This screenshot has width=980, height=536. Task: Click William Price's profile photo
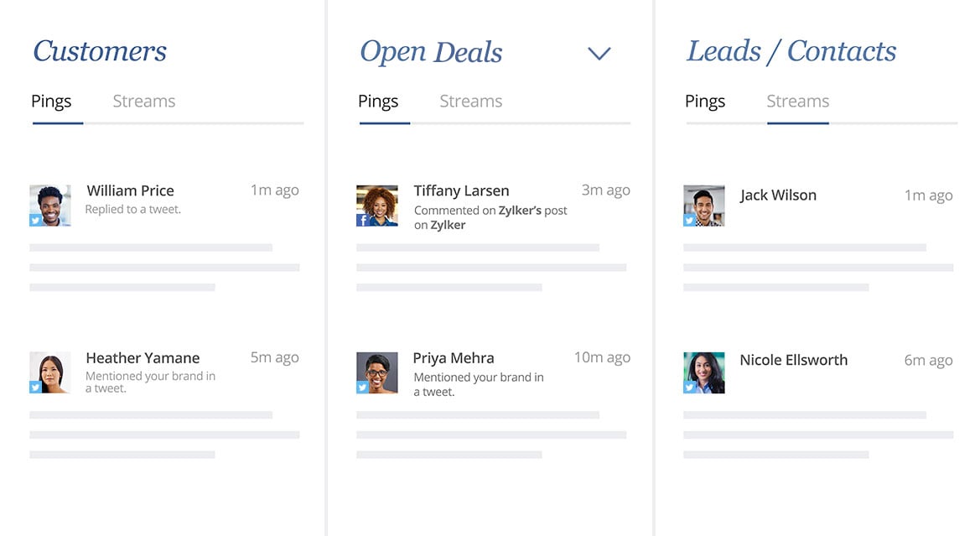click(x=50, y=206)
